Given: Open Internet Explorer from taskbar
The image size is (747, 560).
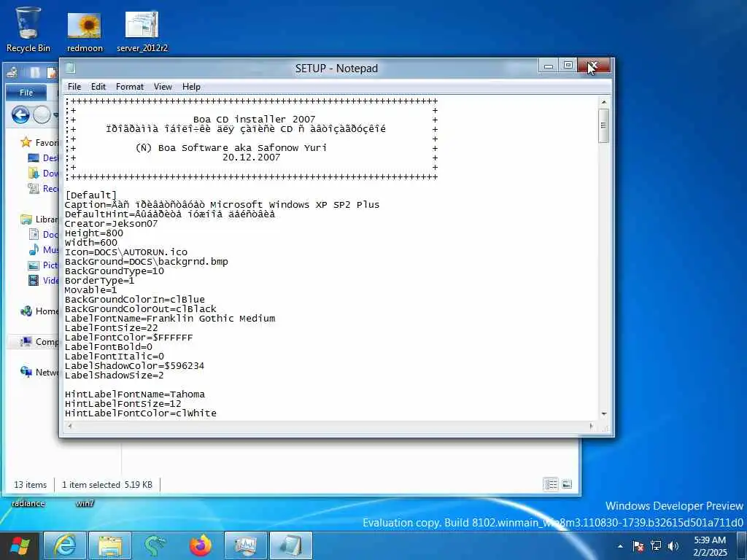Looking at the screenshot, I should pyautogui.click(x=65, y=545).
